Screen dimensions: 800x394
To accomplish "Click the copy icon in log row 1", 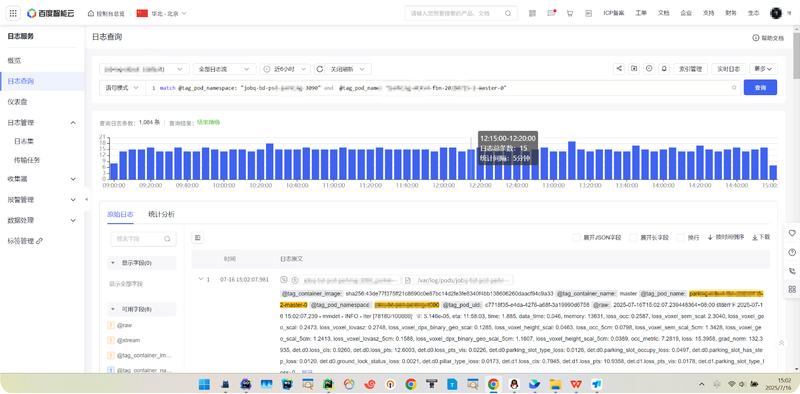I will [x=284, y=280].
